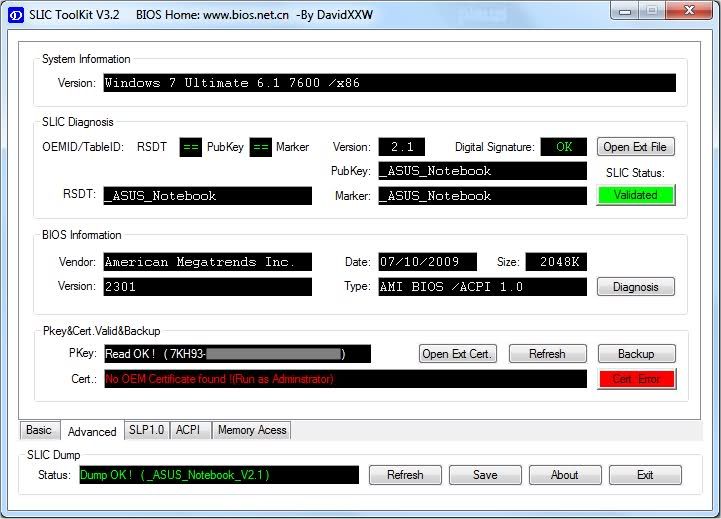Click the Open Ext File button
Image resolution: width=721 pixels, height=519 pixels.
pyautogui.click(x=635, y=147)
